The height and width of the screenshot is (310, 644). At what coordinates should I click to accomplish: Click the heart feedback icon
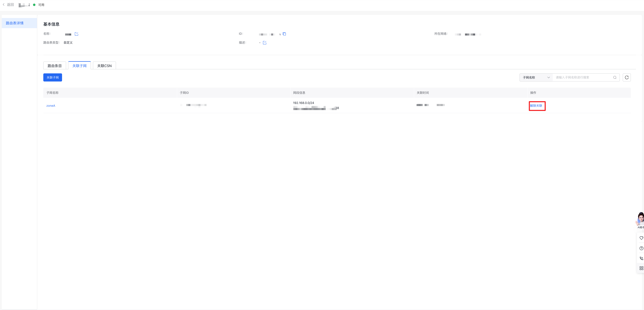641,238
